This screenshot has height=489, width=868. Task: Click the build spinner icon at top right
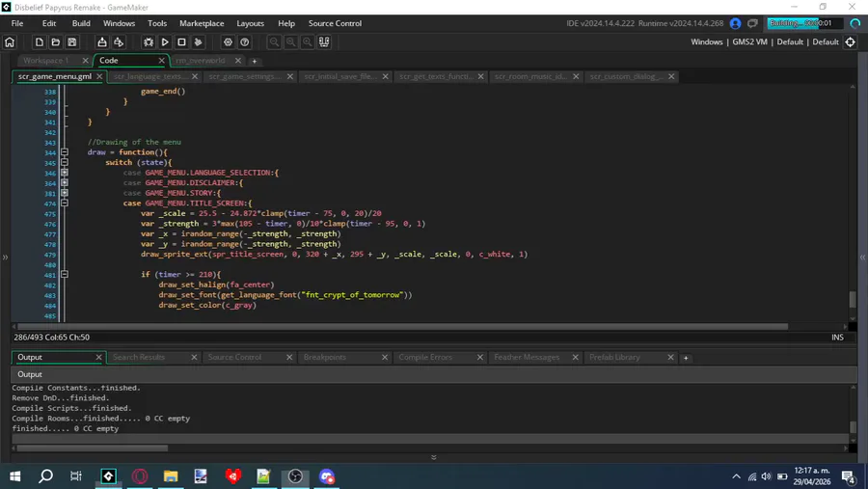[x=855, y=23]
